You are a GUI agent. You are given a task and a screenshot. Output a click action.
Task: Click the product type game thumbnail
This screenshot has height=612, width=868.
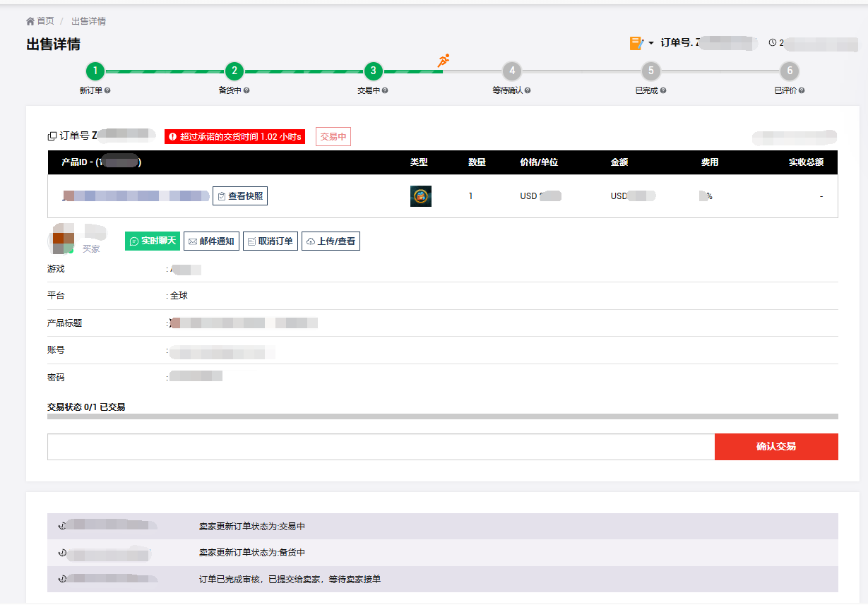click(420, 196)
